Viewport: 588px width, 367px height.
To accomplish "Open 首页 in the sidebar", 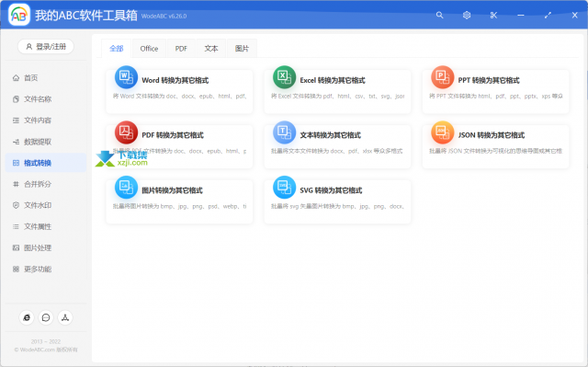I will 46,77.
